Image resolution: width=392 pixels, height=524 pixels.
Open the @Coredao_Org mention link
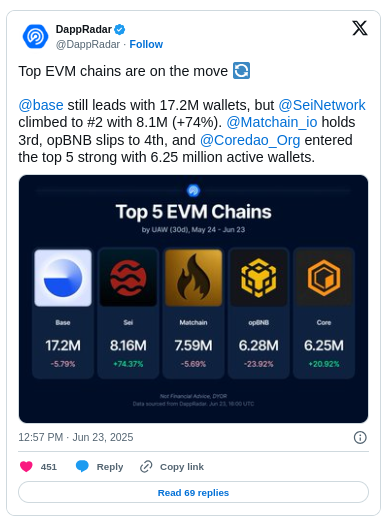[250, 140]
